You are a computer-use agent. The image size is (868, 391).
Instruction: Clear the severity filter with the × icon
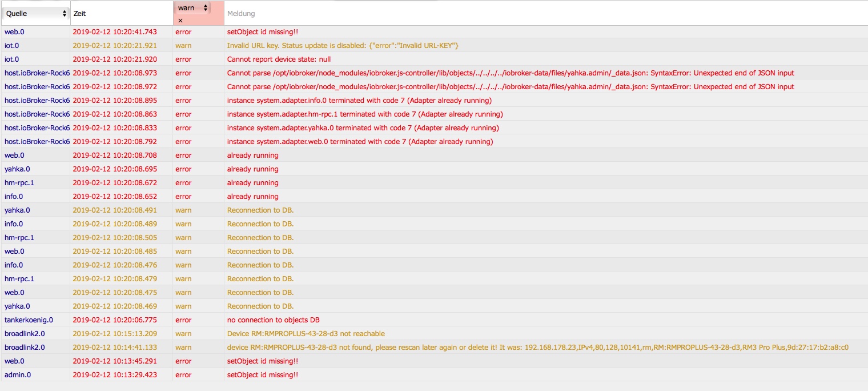click(x=180, y=21)
